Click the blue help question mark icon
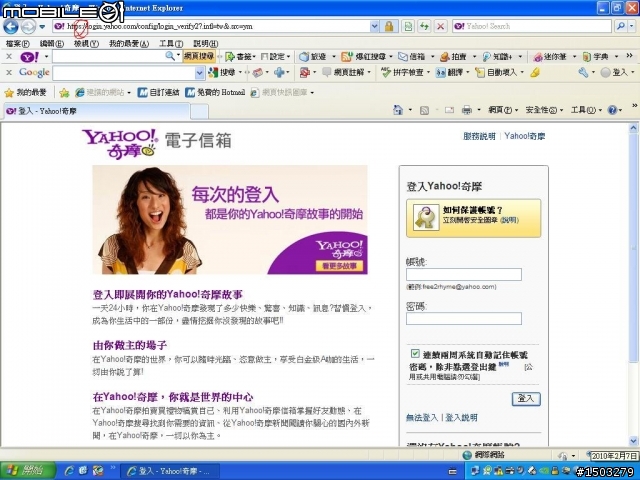Image resolution: width=640 pixels, height=480 pixels. (x=612, y=110)
